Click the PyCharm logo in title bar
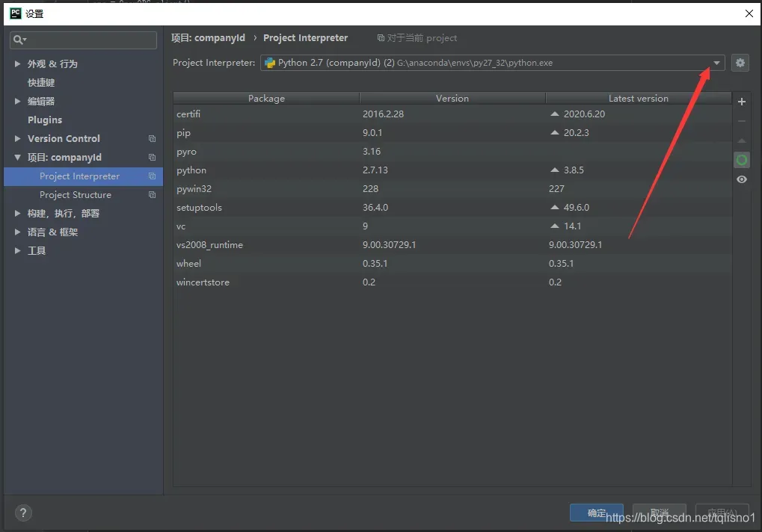Viewport: 762px width, 532px height. [16, 13]
